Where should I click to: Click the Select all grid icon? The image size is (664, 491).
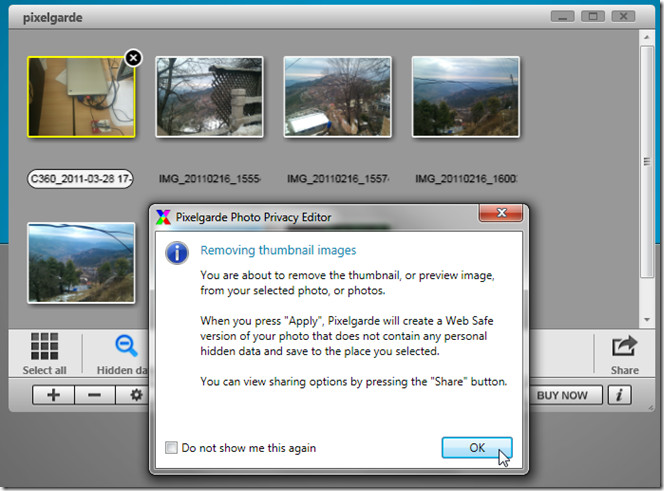(44, 346)
